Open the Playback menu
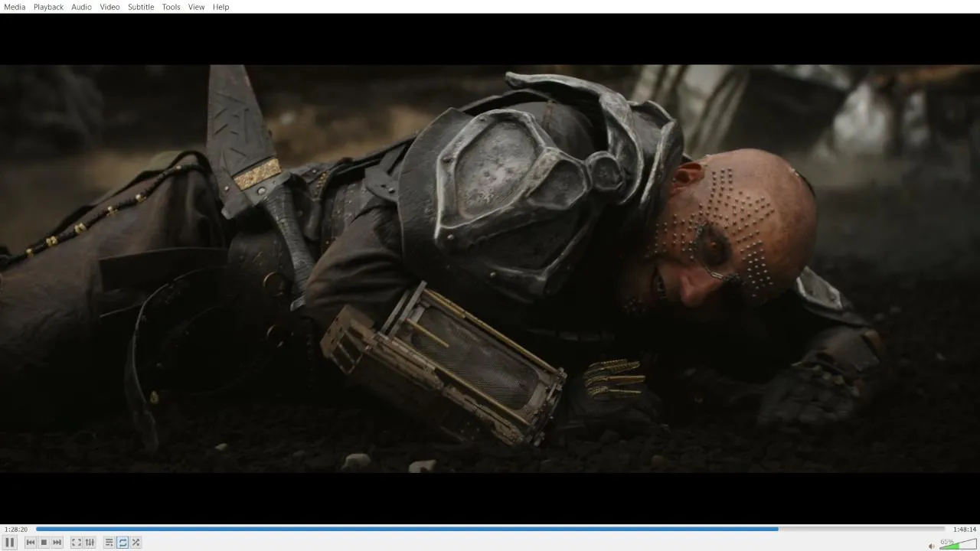980x551 pixels. click(48, 7)
